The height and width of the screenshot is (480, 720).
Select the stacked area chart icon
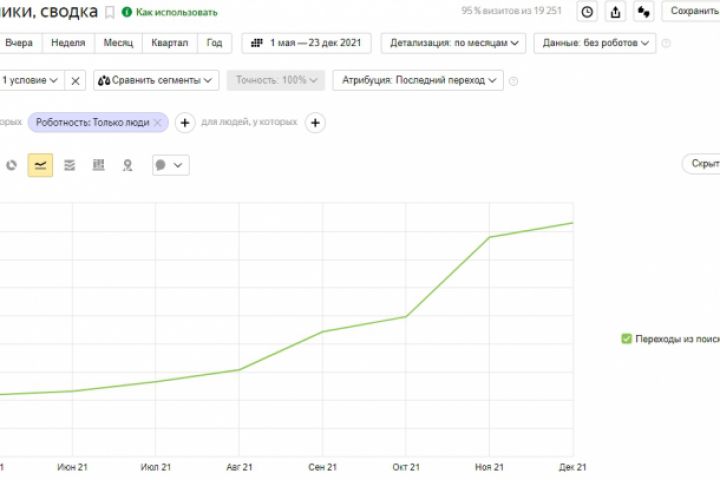pos(69,165)
